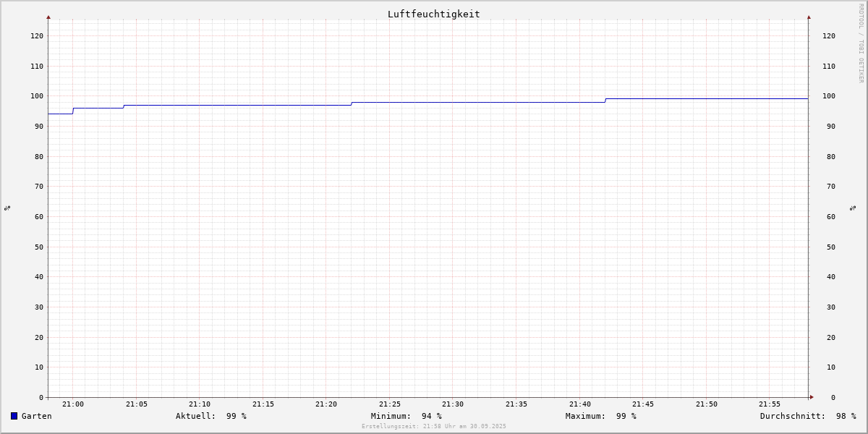The width and height of the screenshot is (868, 434).
Task: Click the 21:10 time axis label
Action: (200, 404)
